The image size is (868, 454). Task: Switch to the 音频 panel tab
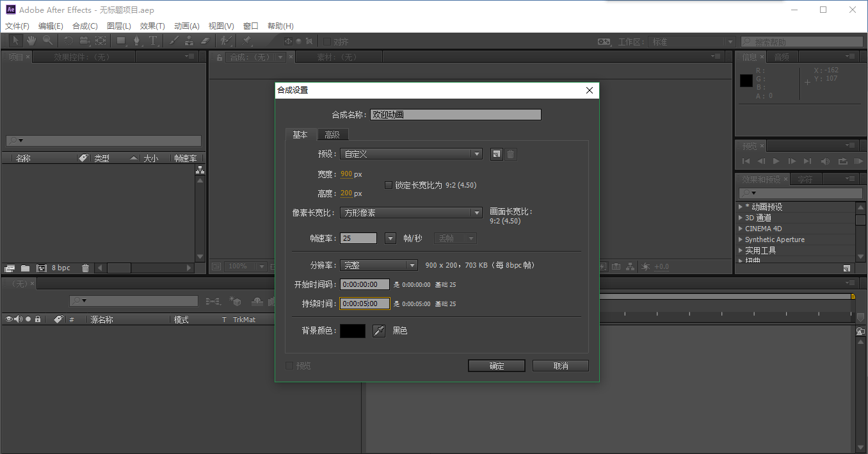point(782,57)
